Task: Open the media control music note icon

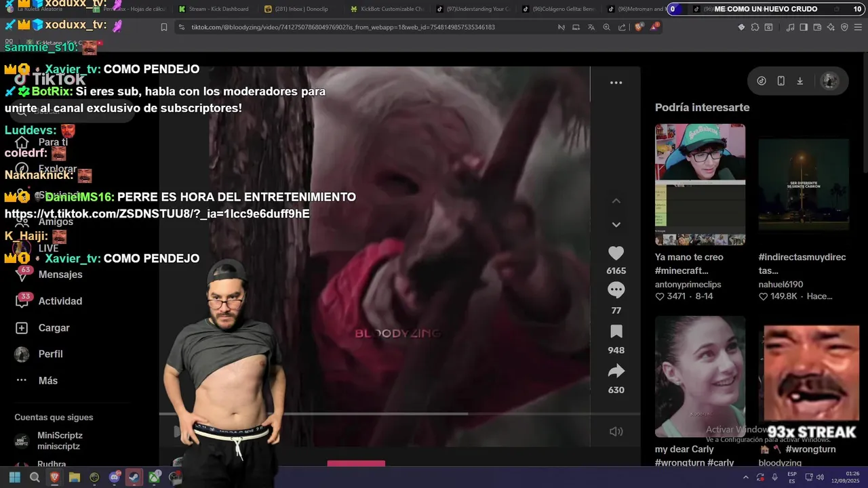Action: [790, 27]
